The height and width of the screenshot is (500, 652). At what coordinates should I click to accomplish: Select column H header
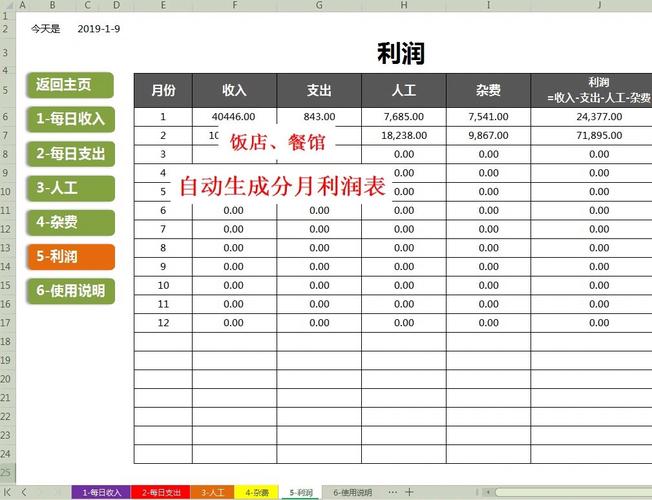click(404, 5)
